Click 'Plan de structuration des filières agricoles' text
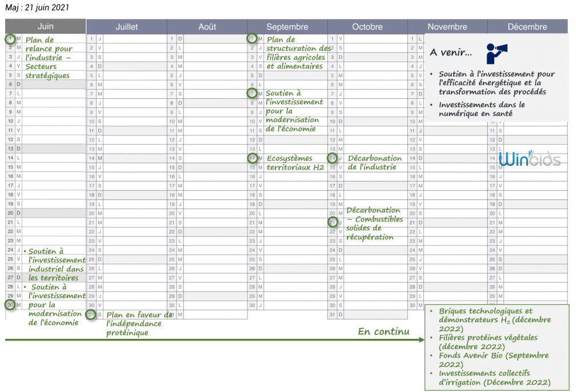Image resolution: width=585 pixels, height=392 pixels. 298,53
